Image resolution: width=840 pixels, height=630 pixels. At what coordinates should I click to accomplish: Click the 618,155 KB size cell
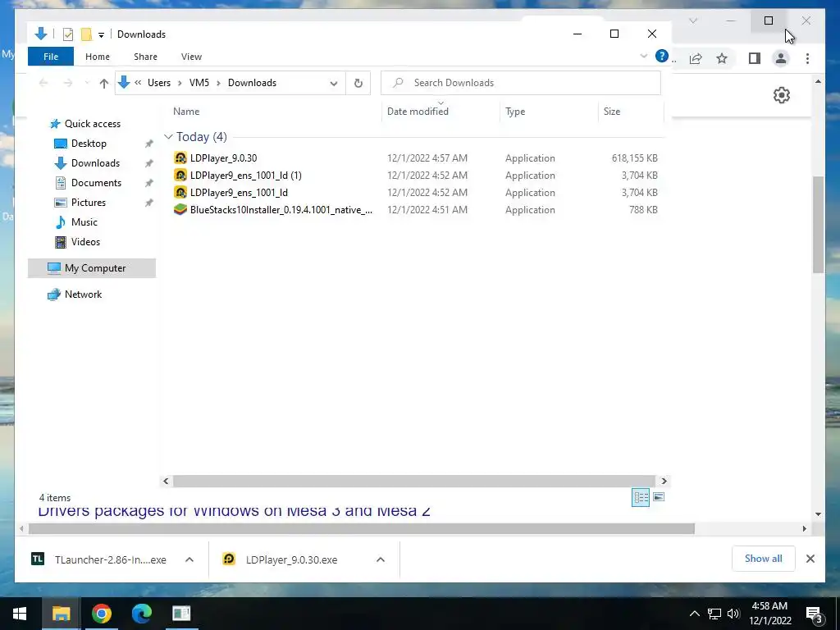tap(634, 158)
